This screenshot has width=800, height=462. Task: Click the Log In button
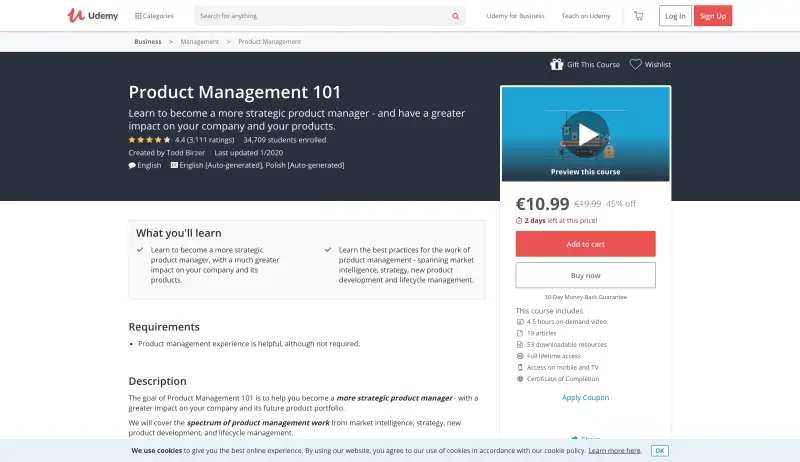pos(675,16)
